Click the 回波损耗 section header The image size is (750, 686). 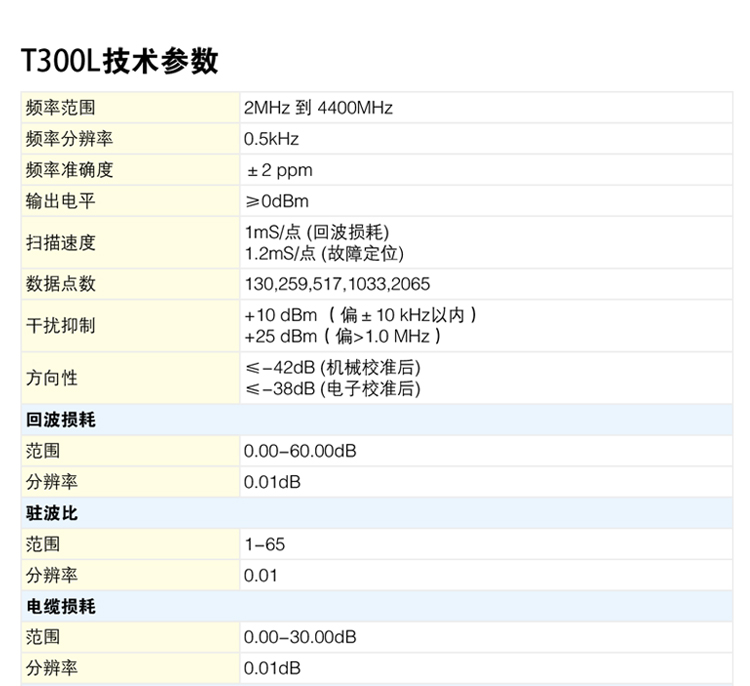pos(61,420)
